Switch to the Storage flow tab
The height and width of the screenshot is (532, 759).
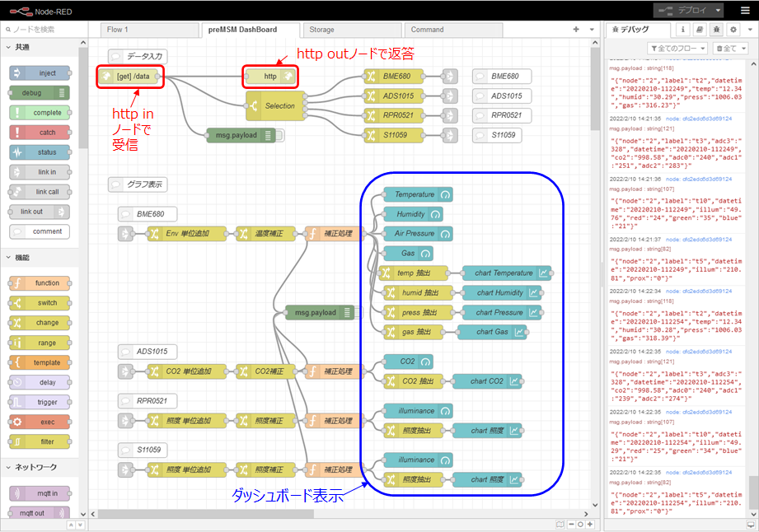tap(321, 30)
